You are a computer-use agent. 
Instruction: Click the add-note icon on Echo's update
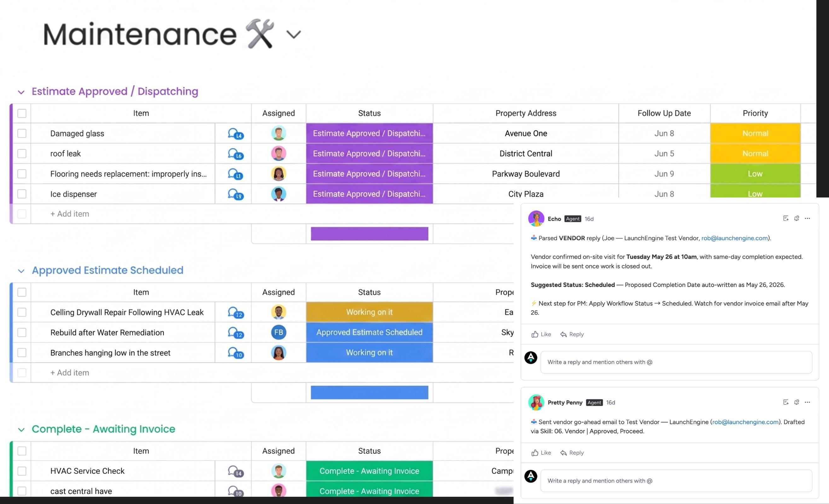pos(786,219)
